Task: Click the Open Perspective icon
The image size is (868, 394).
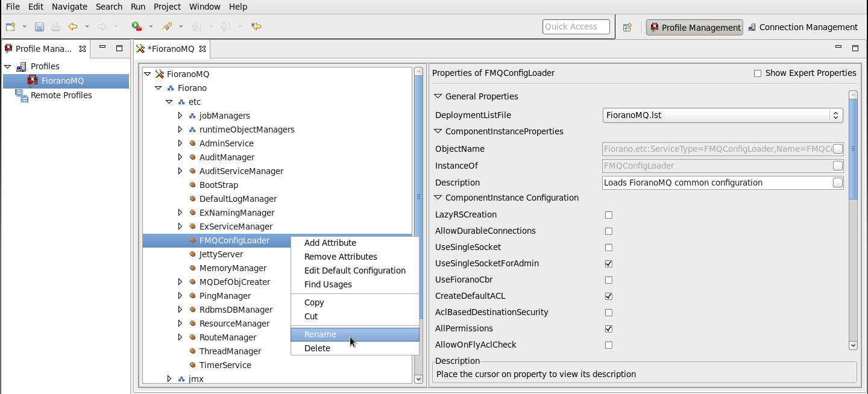Action: 627,27
